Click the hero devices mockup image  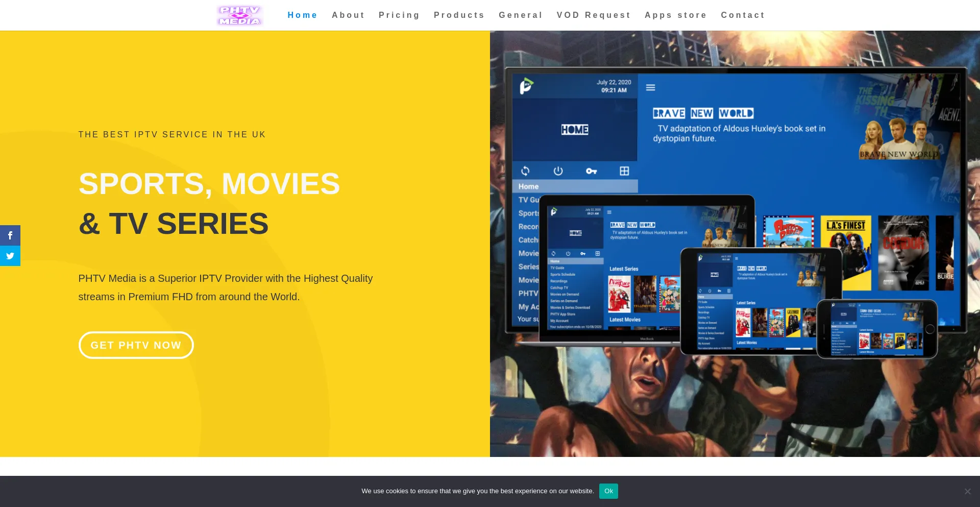735,212
